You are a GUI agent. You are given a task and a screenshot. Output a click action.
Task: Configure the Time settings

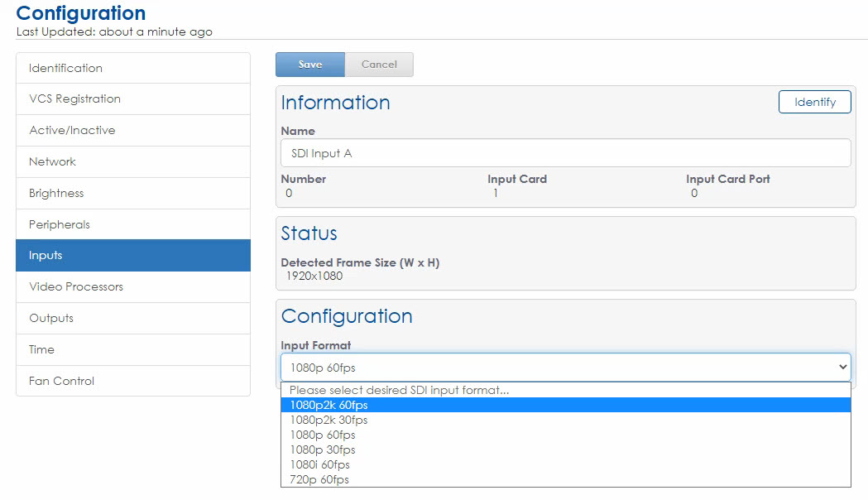pos(132,349)
